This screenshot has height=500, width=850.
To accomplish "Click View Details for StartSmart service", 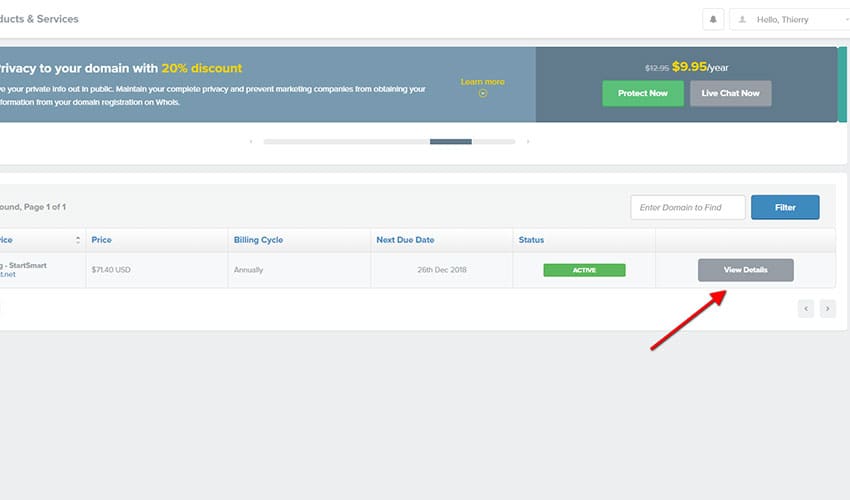I will 745,270.
